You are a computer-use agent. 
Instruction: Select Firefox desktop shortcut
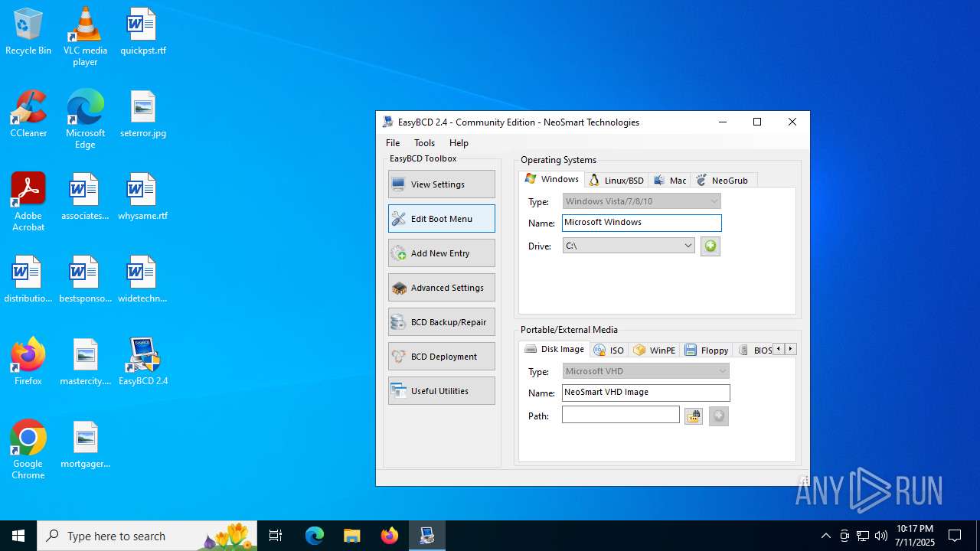coord(28,362)
